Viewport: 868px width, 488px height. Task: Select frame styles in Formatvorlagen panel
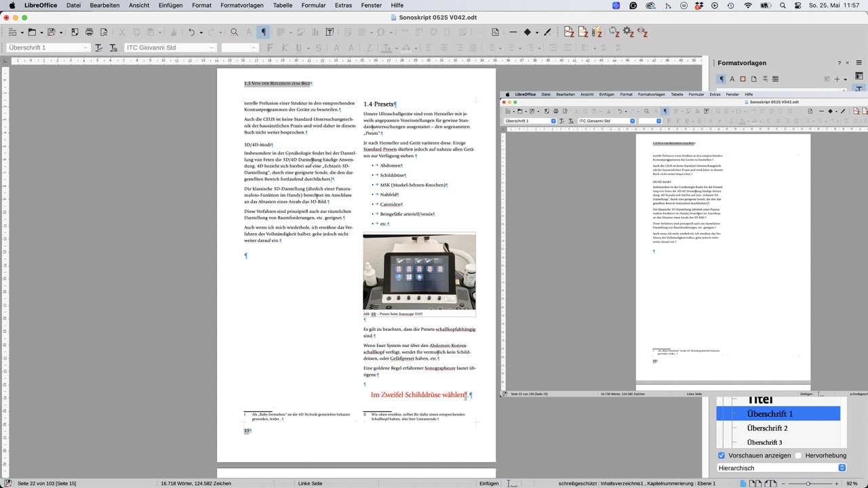coord(743,79)
